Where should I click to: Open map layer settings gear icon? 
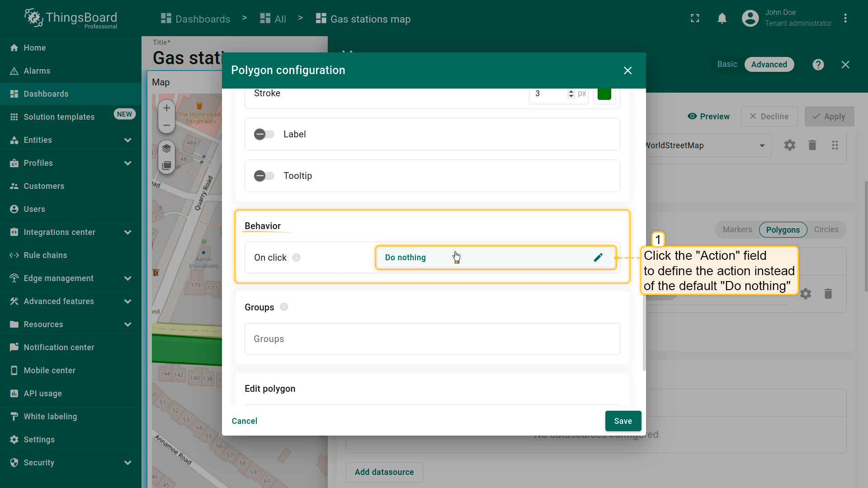point(789,145)
